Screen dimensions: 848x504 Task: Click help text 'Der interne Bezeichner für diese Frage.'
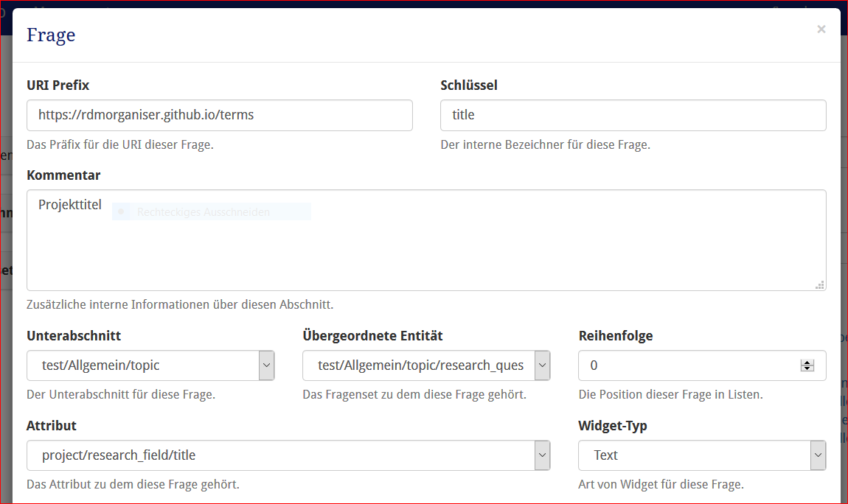(545, 144)
